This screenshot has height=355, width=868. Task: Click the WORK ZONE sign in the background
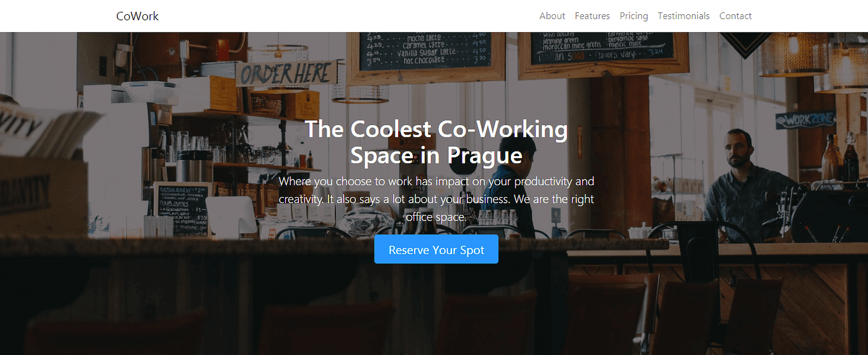(805, 120)
